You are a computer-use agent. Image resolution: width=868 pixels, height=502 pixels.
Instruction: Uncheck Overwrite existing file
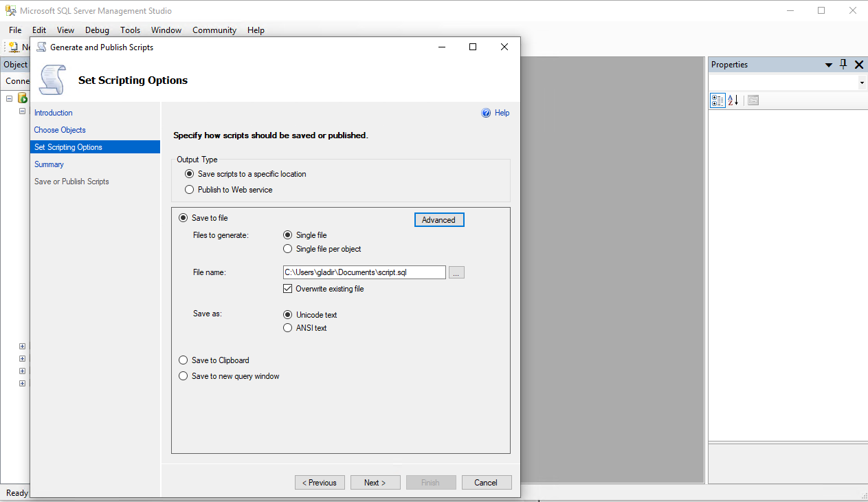pos(287,288)
